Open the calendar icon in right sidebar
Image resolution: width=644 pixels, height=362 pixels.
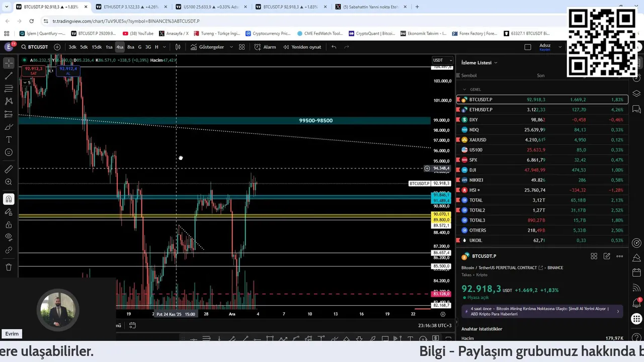(636, 273)
